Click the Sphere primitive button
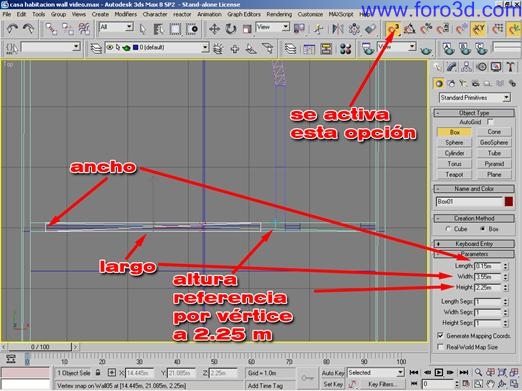 click(454, 143)
